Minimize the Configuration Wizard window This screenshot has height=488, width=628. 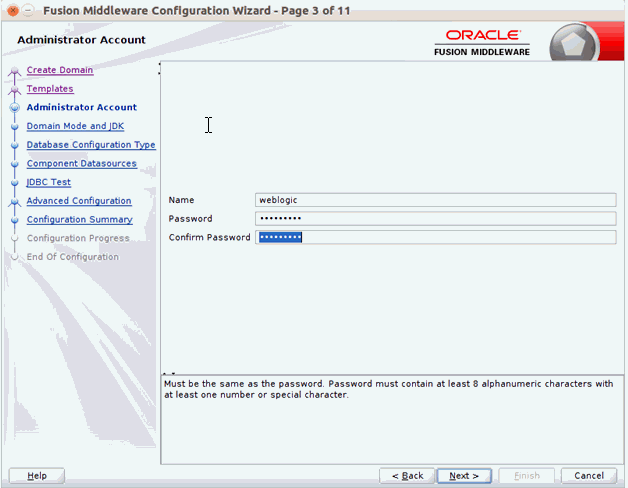28,10
